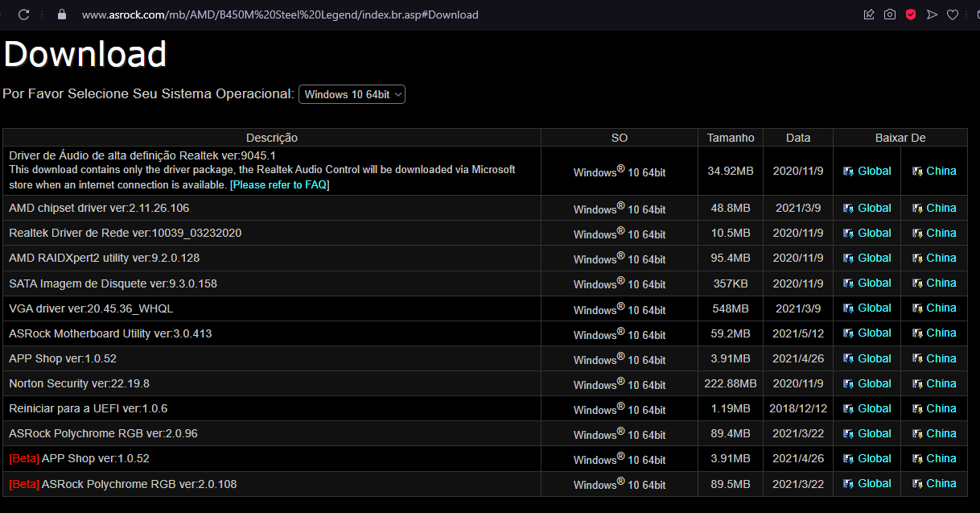Click the paper plane send icon
980x513 pixels.
(932, 14)
